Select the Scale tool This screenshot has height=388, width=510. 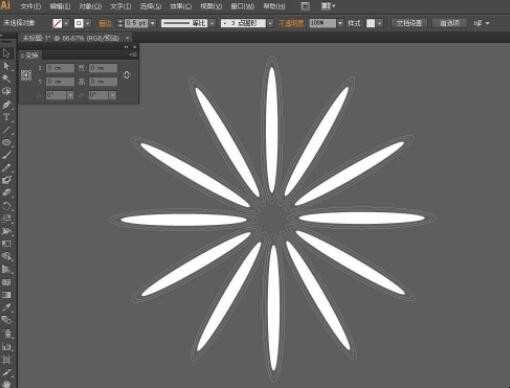[x=6, y=218]
